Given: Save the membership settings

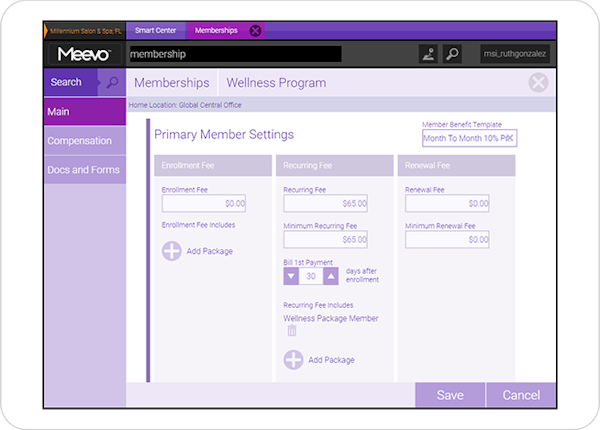Looking at the screenshot, I should point(450,395).
